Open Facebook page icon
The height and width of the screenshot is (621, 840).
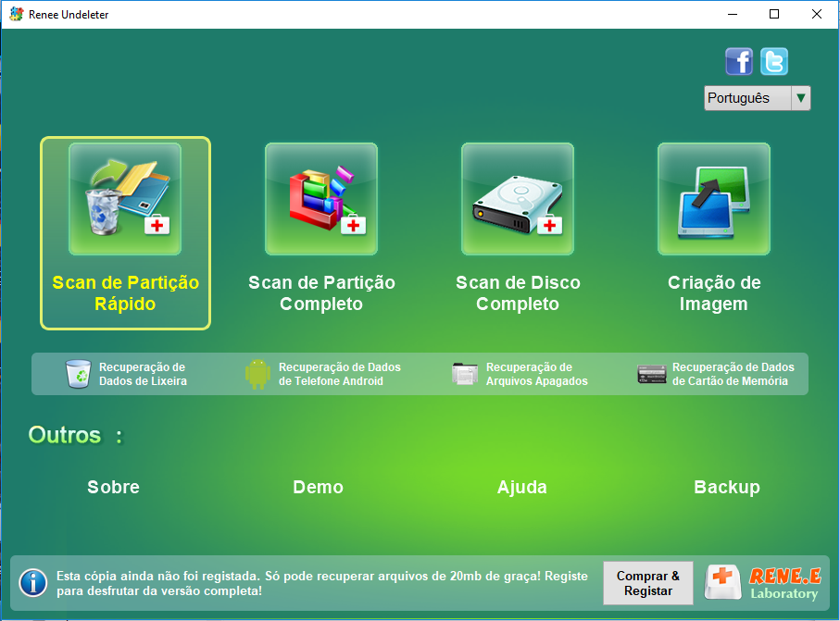(739, 61)
